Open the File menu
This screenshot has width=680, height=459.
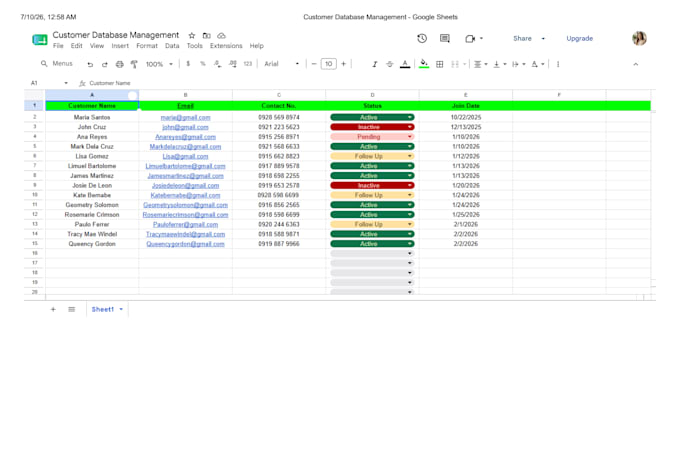point(58,46)
